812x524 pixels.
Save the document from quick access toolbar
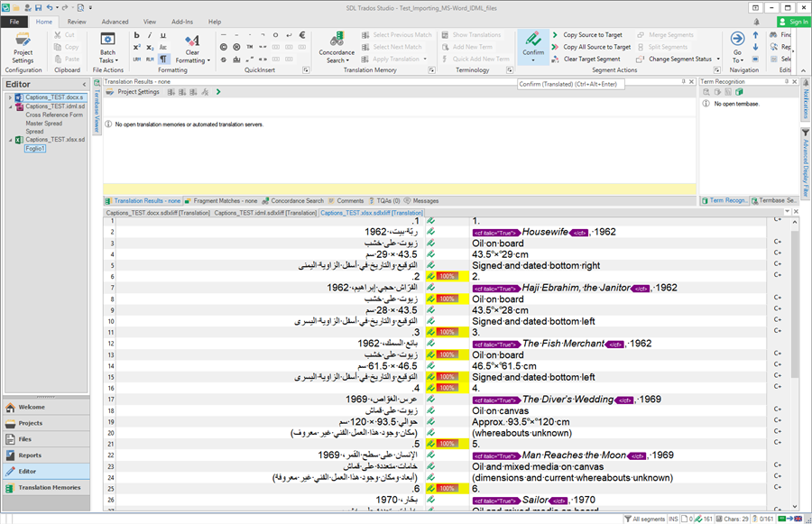[38, 8]
